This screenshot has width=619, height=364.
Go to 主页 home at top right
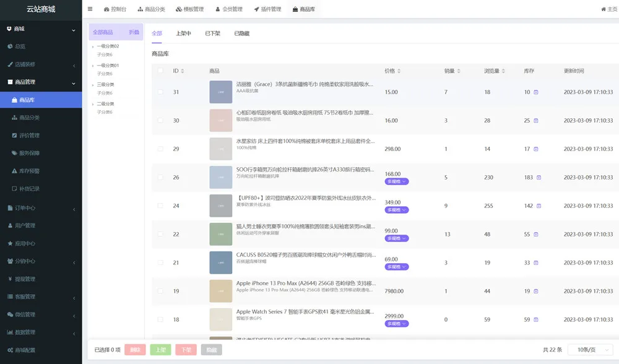pyautogui.click(x=609, y=9)
